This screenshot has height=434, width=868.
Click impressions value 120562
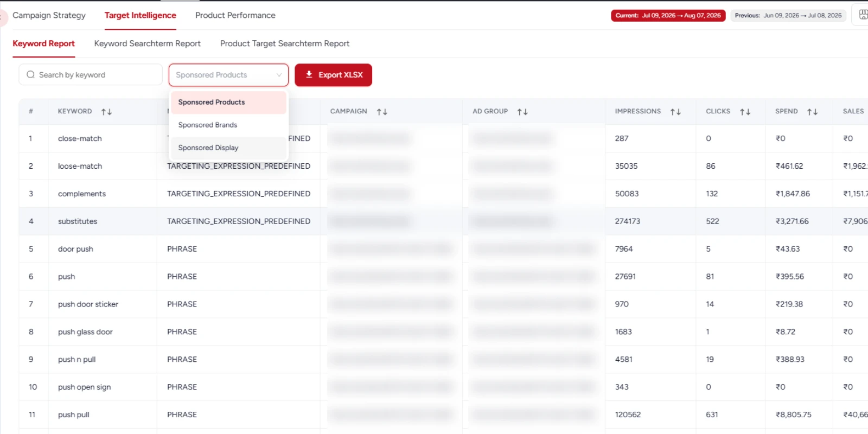(628, 415)
